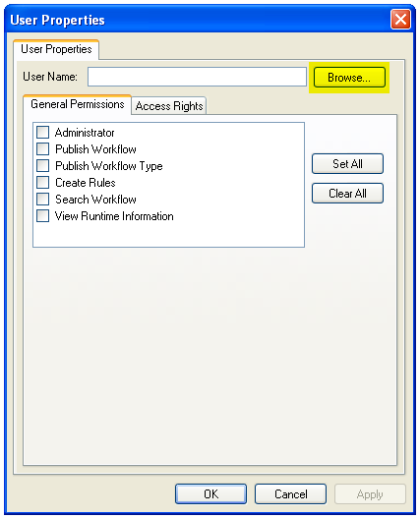The height and width of the screenshot is (519, 420).
Task: Close the User Properties window
Action: click(400, 20)
